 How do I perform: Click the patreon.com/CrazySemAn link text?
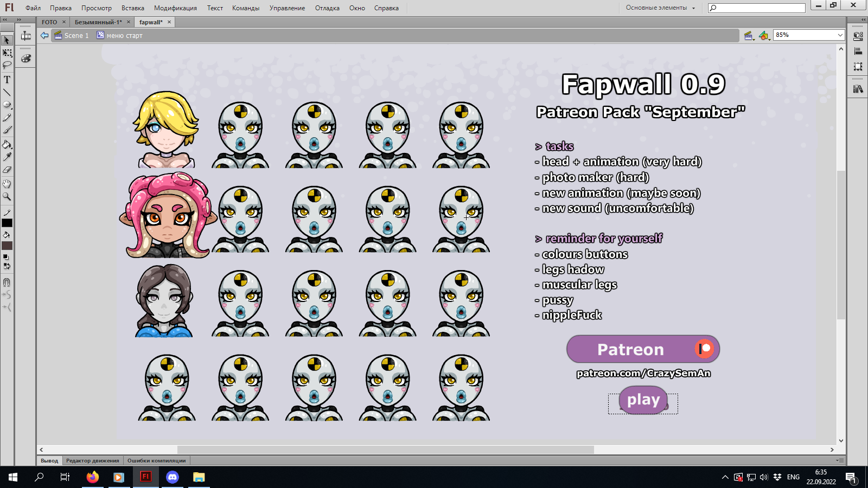point(643,373)
